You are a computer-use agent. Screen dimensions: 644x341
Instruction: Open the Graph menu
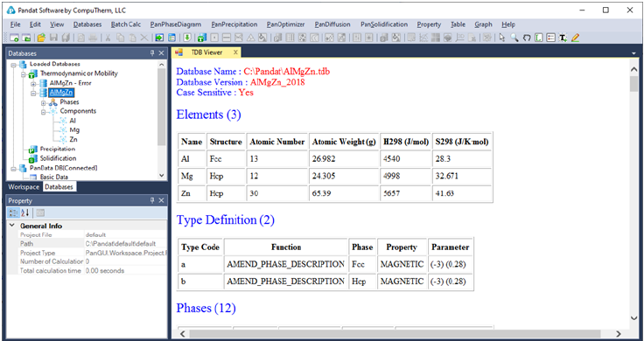tap(483, 24)
